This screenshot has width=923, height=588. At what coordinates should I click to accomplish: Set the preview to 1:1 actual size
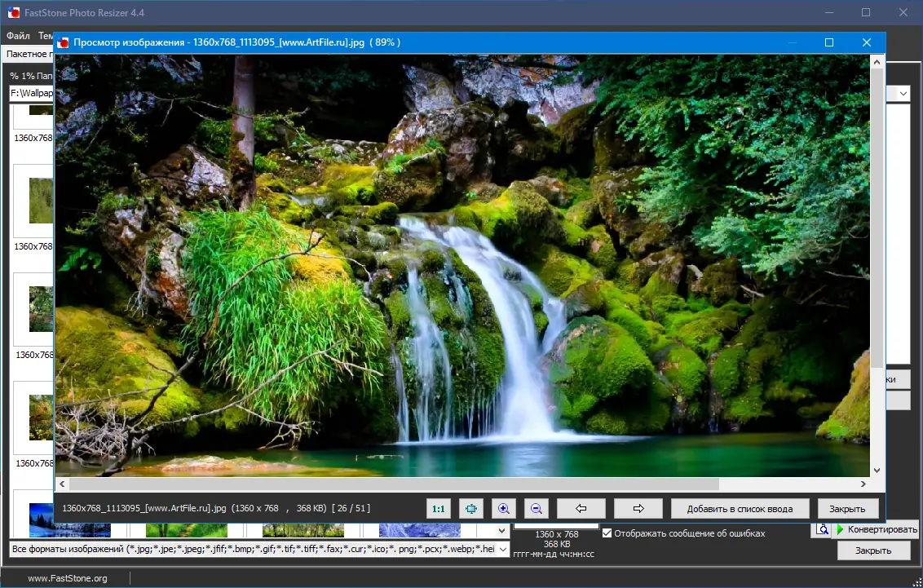[439, 509]
